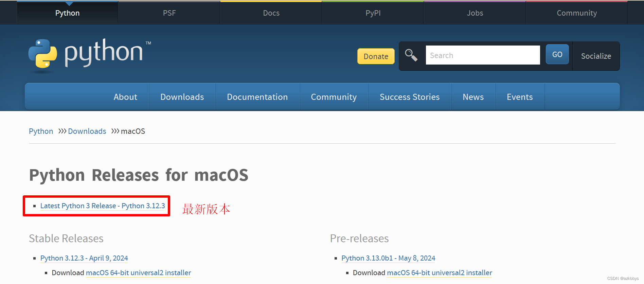Click the Python Releases for macOS heading
644x284 pixels.
click(139, 175)
